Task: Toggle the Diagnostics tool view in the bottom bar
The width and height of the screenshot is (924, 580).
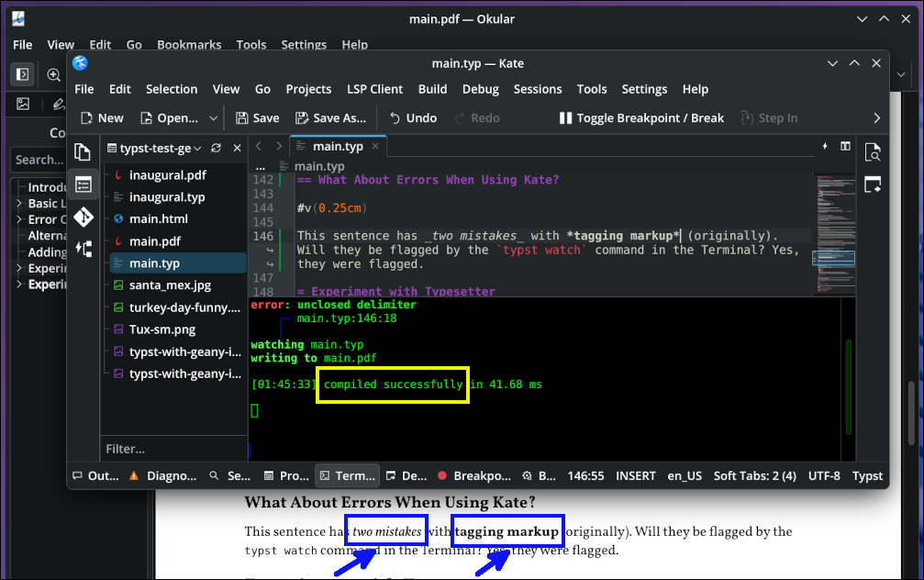Action: tap(162, 475)
